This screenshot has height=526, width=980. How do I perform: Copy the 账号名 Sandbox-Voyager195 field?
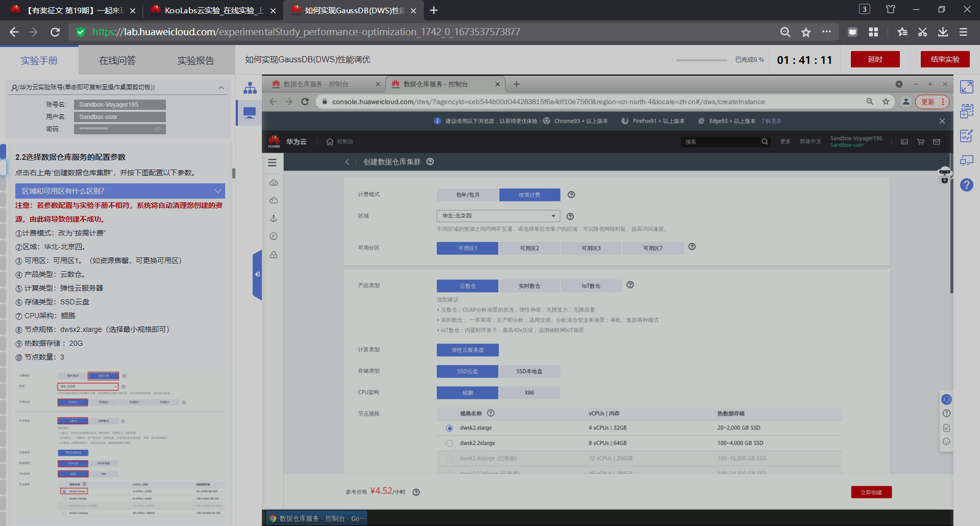[x=120, y=105]
